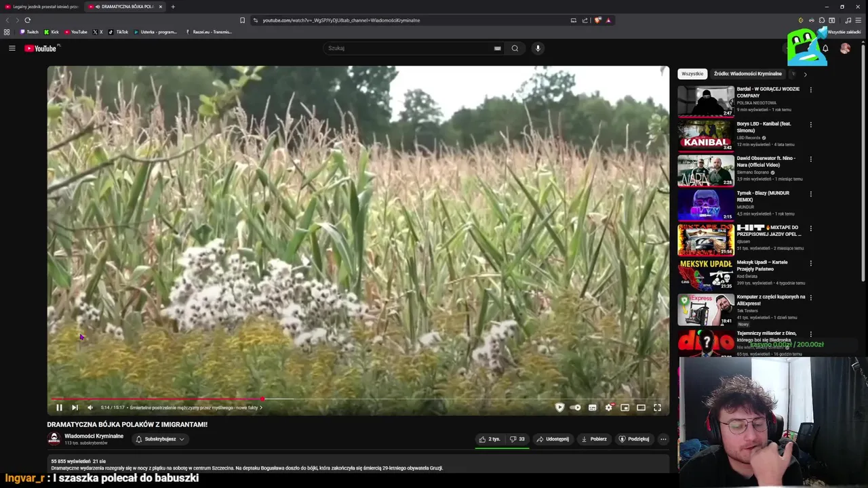The height and width of the screenshot is (488, 868).
Task: Open the account avatar menu
Action: point(845,48)
